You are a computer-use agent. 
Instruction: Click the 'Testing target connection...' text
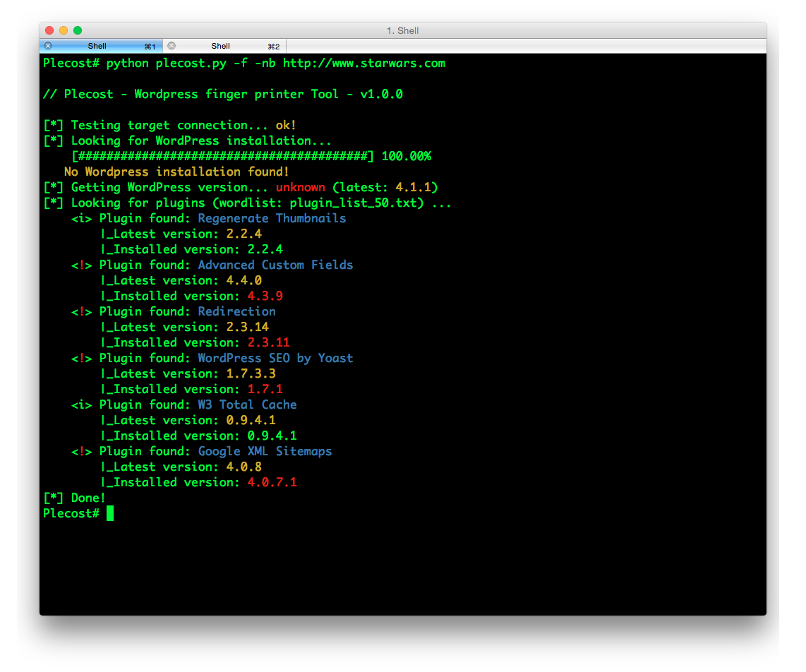[169, 126]
